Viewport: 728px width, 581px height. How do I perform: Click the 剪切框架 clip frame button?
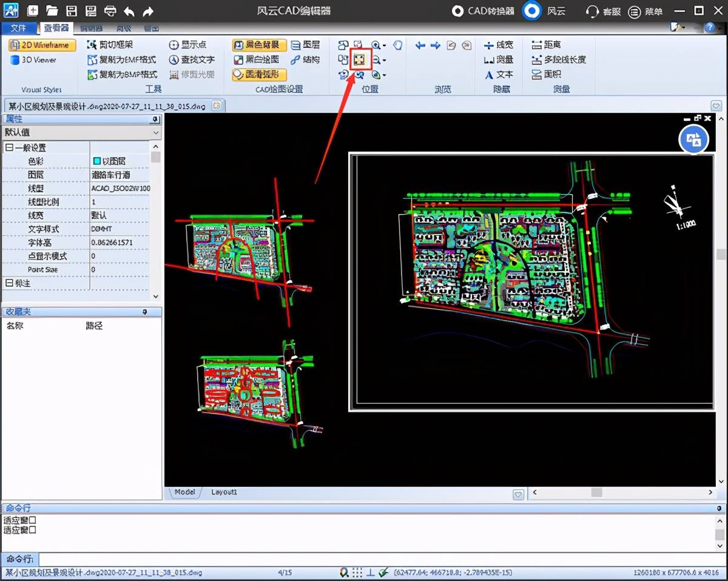[110, 45]
